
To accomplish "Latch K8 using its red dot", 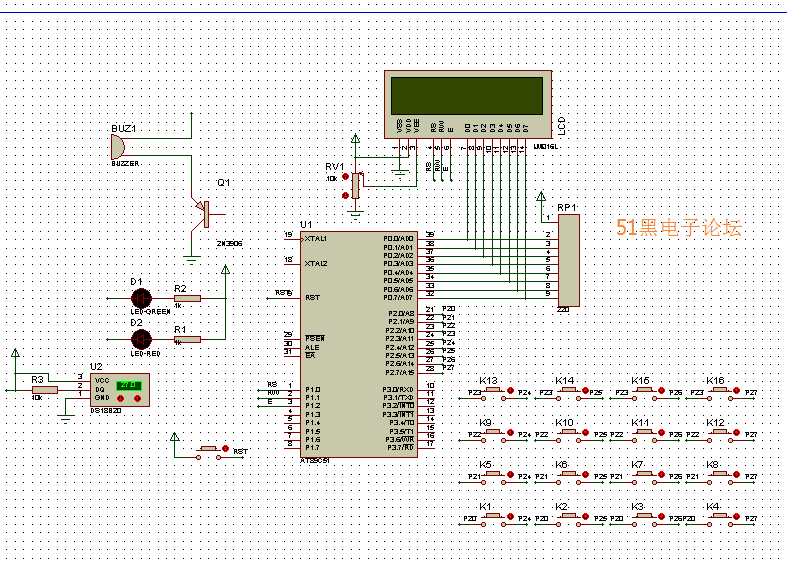I will click(737, 475).
